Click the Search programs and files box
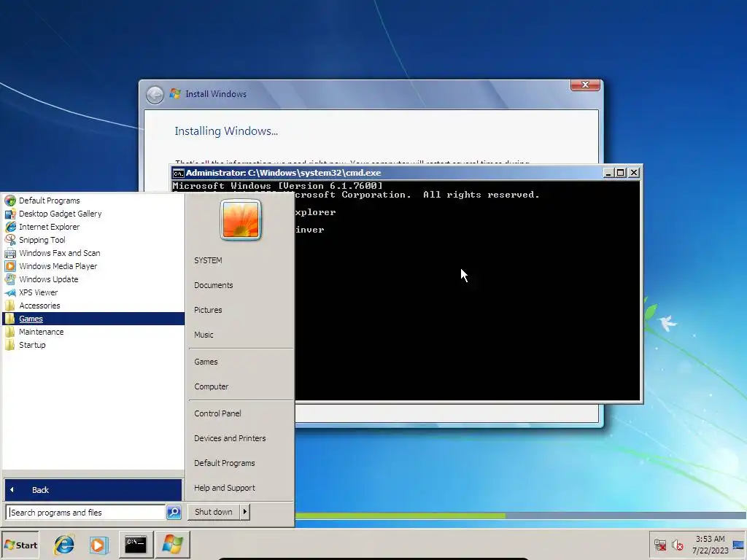Image resolution: width=747 pixels, height=560 pixels. tap(86, 513)
